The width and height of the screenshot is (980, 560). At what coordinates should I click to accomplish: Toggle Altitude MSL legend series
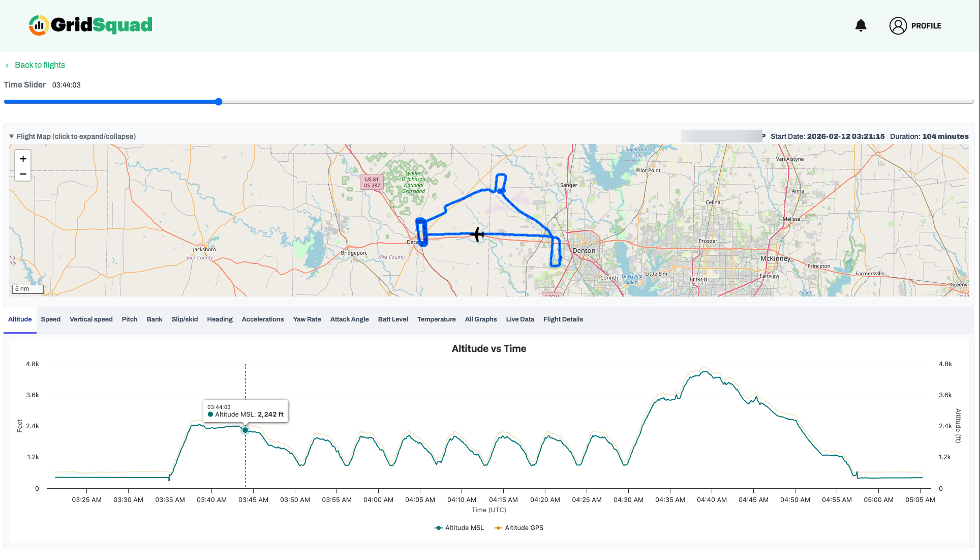pyautogui.click(x=460, y=528)
